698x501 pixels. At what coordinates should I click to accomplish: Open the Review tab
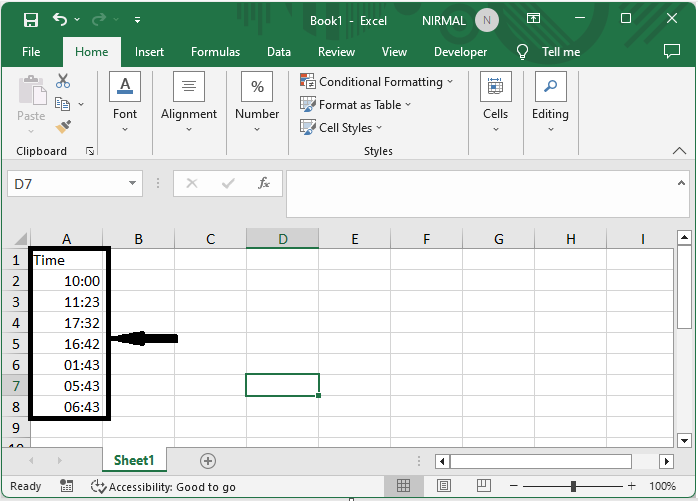[336, 52]
